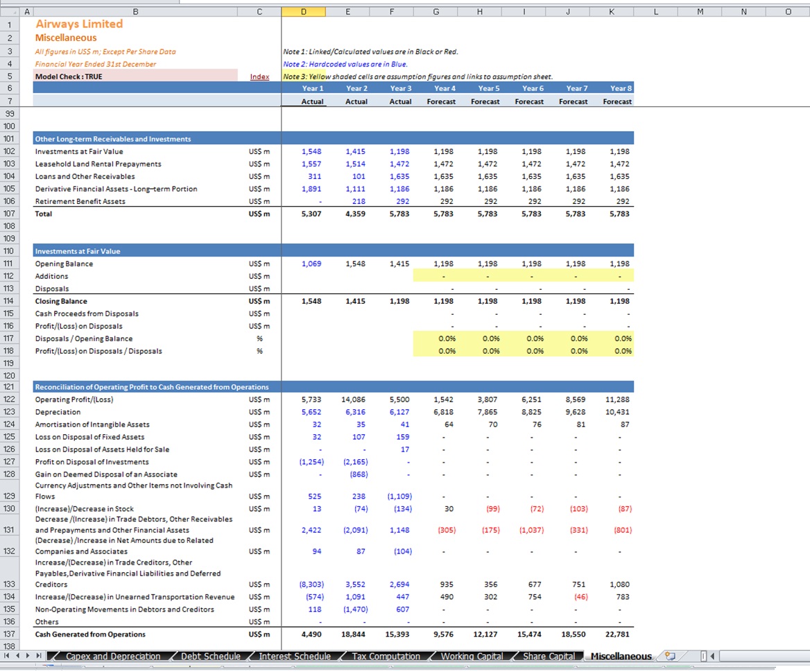Select 'Leasehold Land Rental Prepayments' label
The width and height of the screenshot is (810, 672).
(98, 164)
